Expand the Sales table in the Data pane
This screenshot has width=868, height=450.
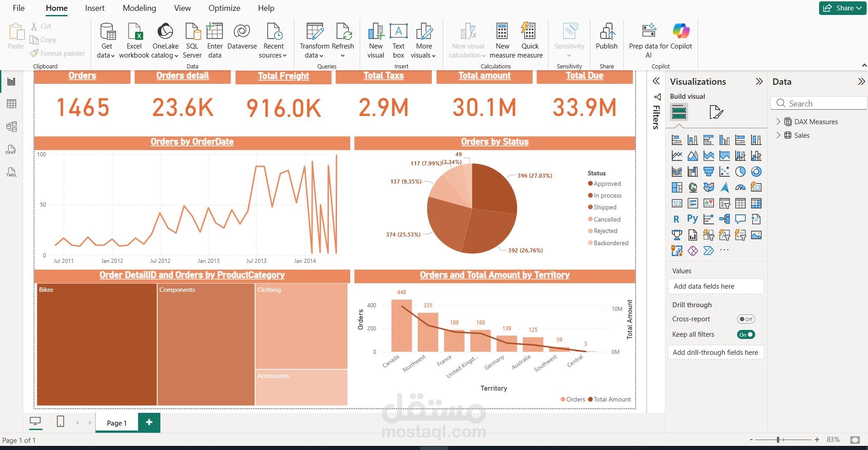(x=778, y=135)
